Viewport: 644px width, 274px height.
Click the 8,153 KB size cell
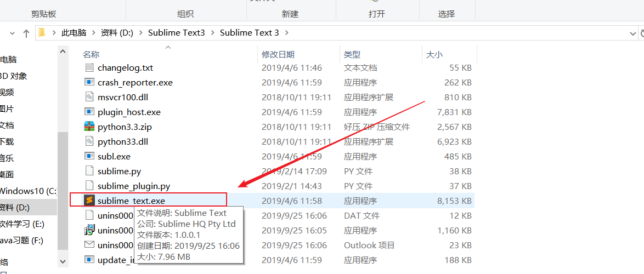(455, 201)
